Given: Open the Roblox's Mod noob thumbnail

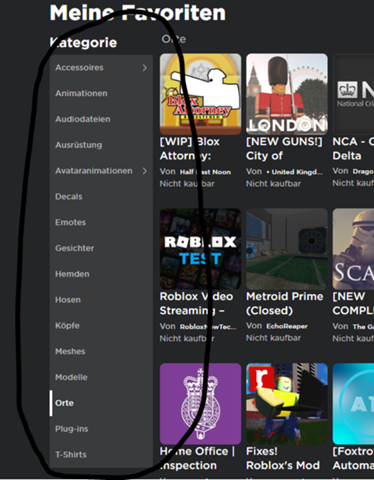Looking at the screenshot, I should point(287,404).
